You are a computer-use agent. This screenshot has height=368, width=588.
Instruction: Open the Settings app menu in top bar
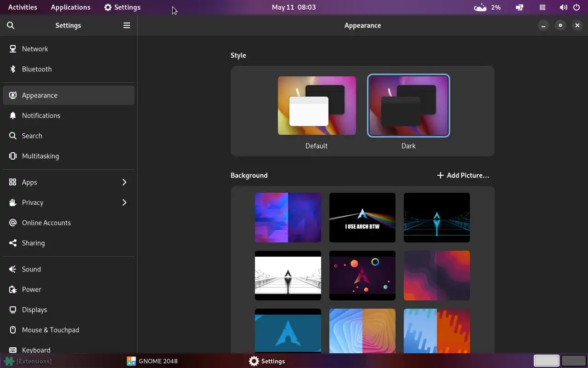point(122,7)
